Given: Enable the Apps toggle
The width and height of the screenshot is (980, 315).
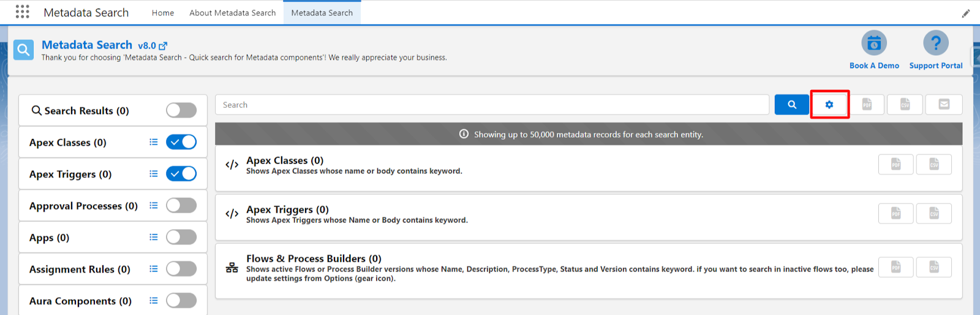Looking at the screenshot, I should click(181, 237).
